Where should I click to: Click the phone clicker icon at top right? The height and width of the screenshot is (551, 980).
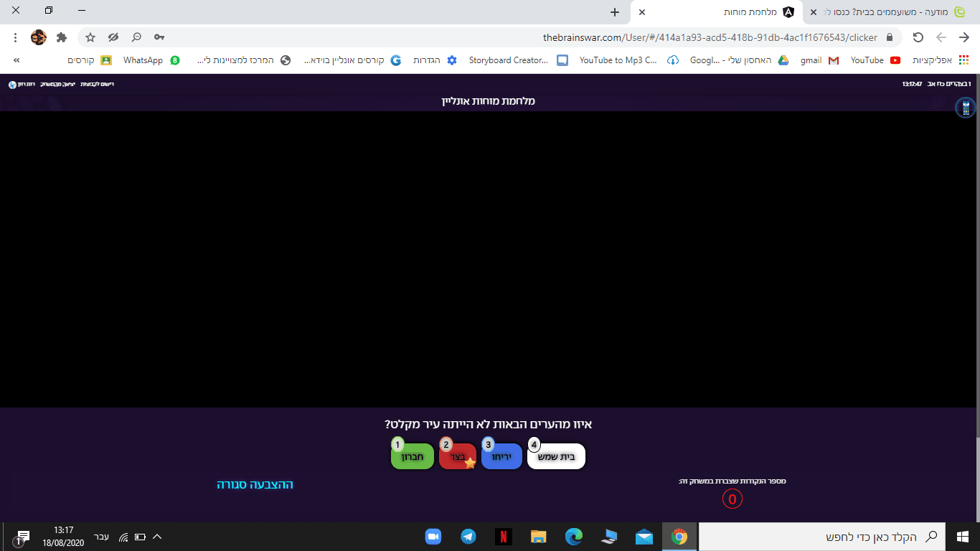point(966,108)
